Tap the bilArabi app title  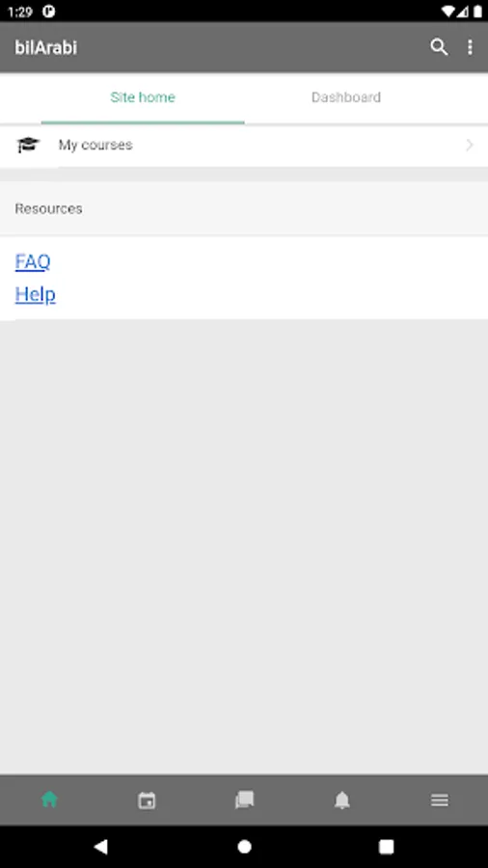(x=46, y=47)
